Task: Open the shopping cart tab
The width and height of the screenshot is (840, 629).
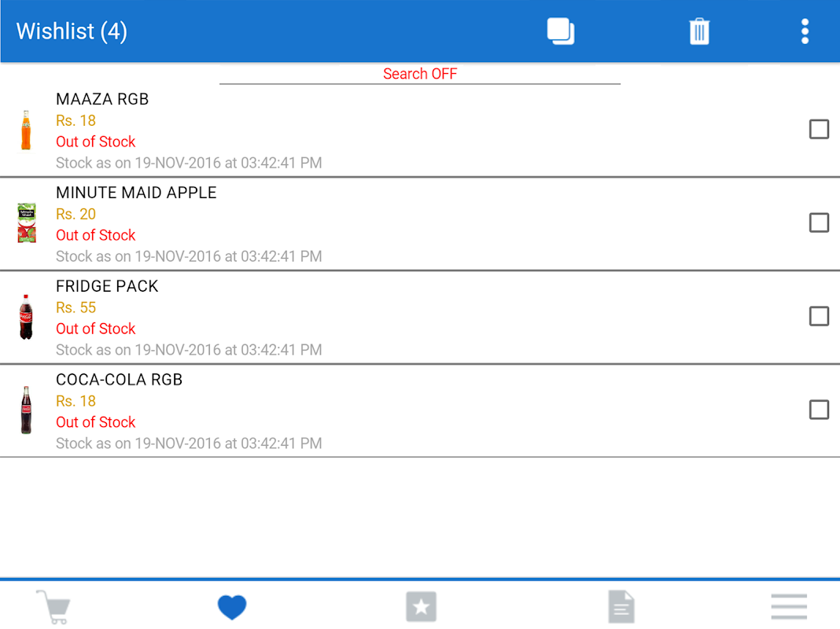Action: tap(53, 606)
